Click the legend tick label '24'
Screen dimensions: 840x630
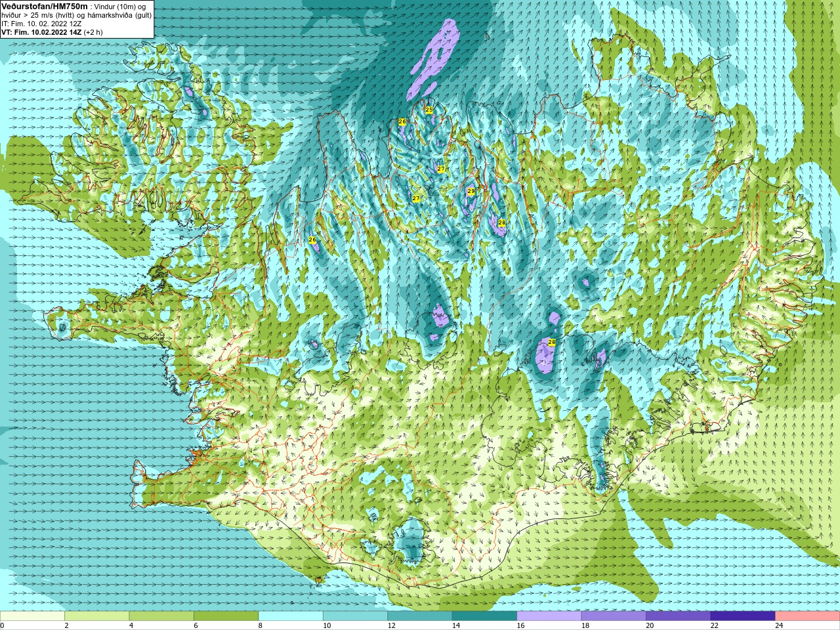coord(779,625)
